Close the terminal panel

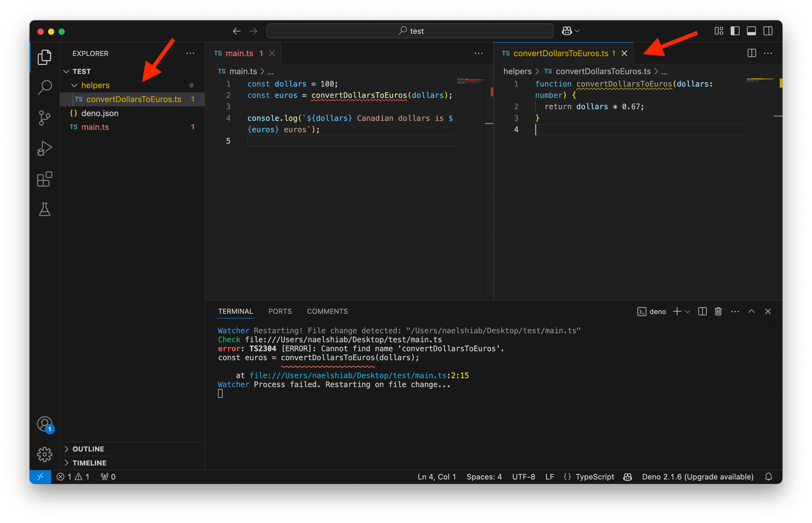point(767,311)
